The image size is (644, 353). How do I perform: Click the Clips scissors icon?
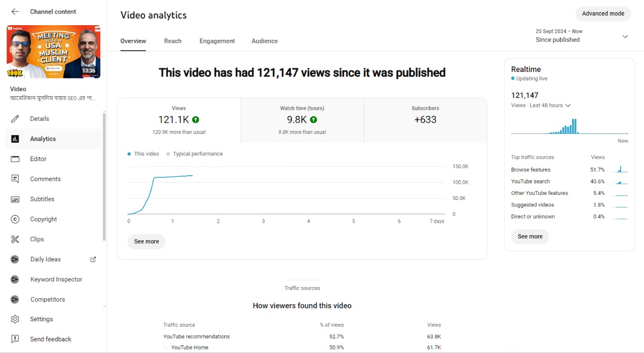[15, 239]
